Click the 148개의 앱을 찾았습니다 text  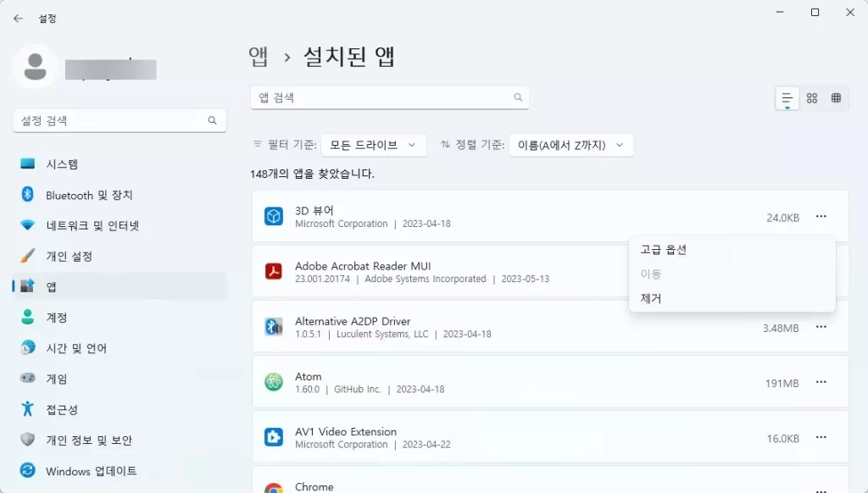pos(312,174)
